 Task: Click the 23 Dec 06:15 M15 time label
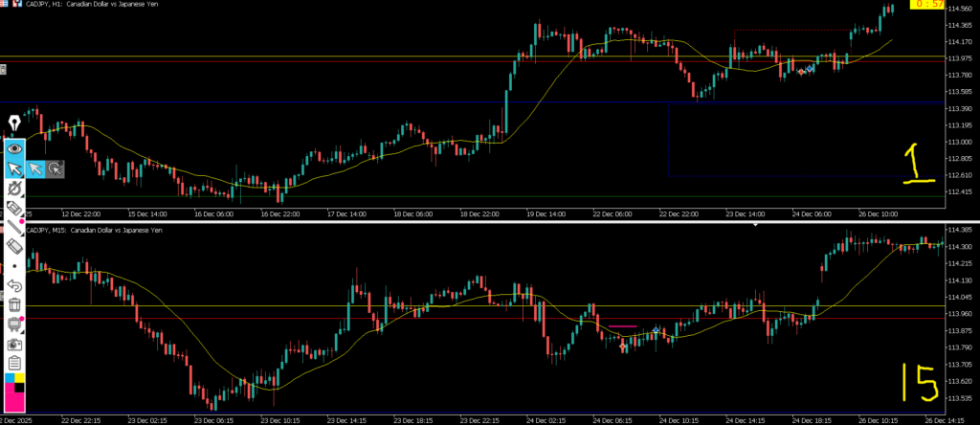click(213, 420)
